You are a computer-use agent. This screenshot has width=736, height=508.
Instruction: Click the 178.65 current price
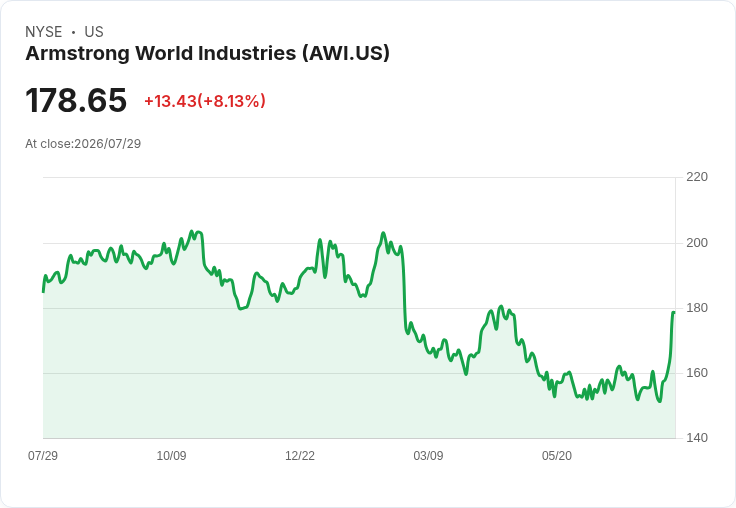tap(76, 100)
